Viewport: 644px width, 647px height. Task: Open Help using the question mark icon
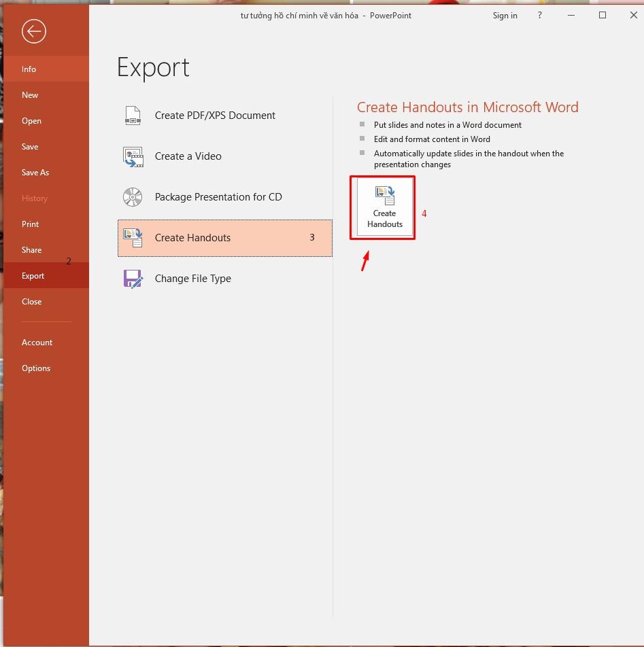click(539, 15)
